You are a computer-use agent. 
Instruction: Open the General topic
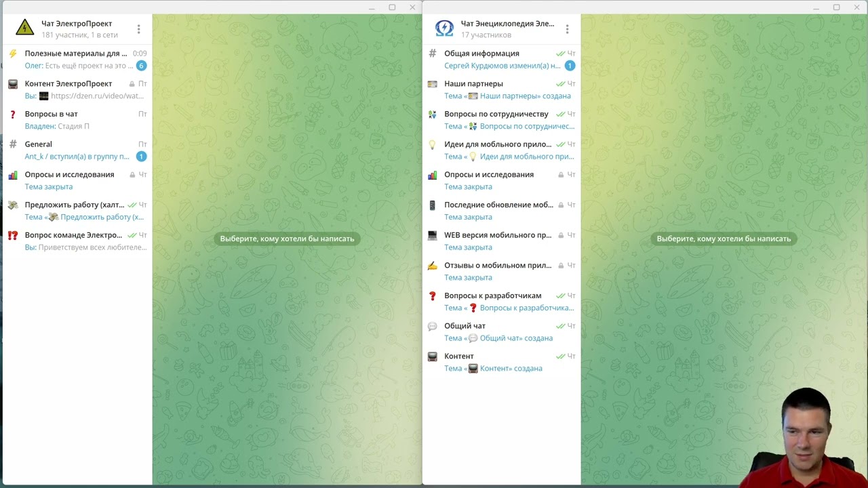pyautogui.click(x=77, y=150)
